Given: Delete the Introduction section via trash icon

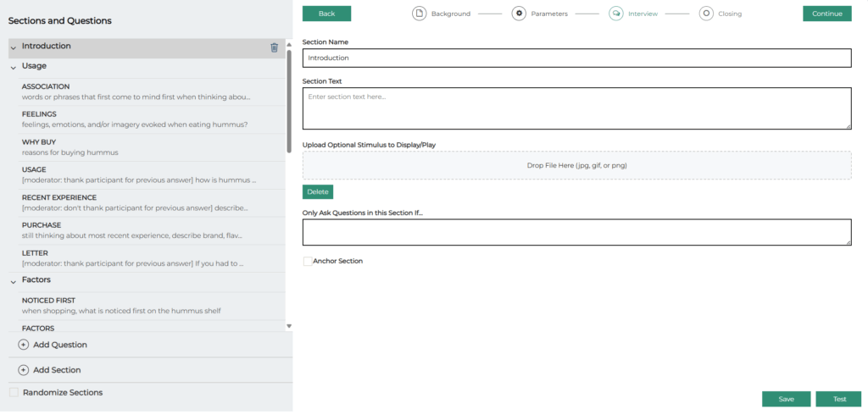Looking at the screenshot, I should point(274,47).
